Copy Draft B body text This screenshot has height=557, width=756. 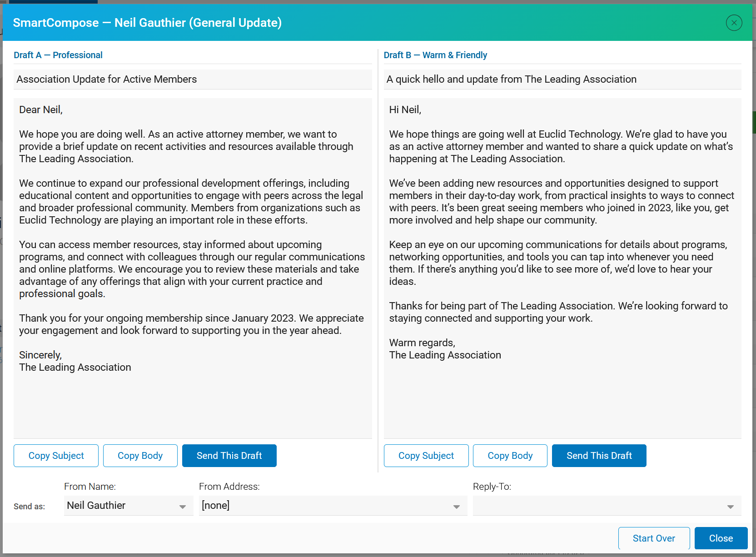coord(510,456)
